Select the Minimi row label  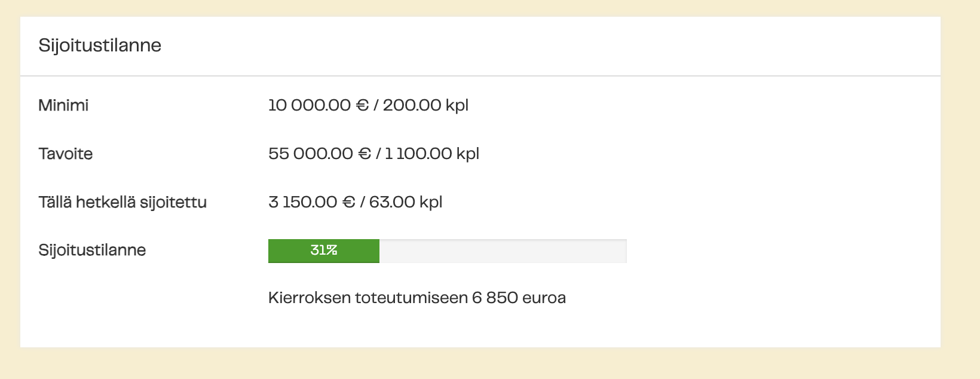tap(63, 106)
